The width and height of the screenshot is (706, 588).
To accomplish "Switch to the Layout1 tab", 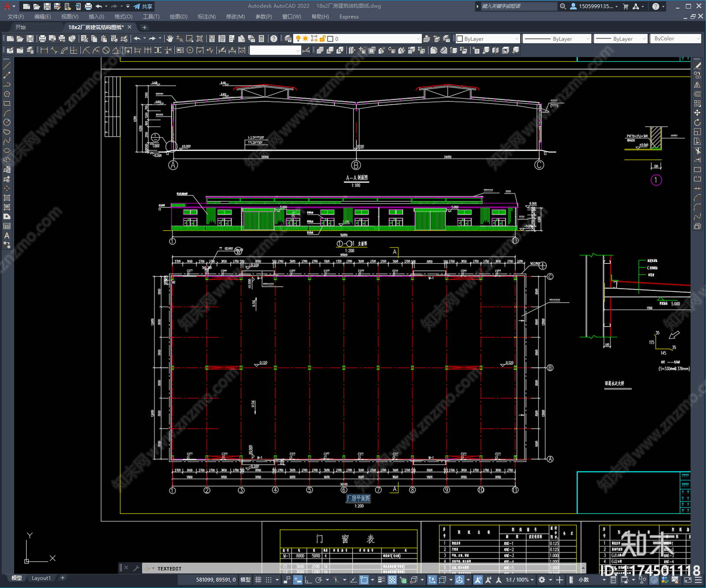I will tap(41, 578).
